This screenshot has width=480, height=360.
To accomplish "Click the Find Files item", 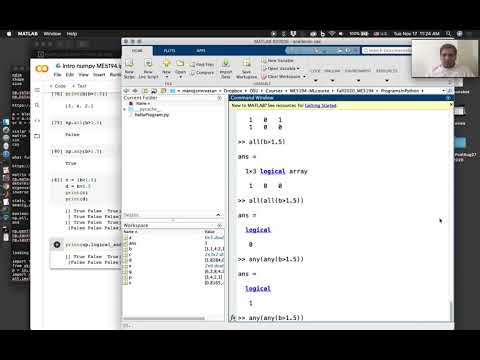I will (x=202, y=64).
